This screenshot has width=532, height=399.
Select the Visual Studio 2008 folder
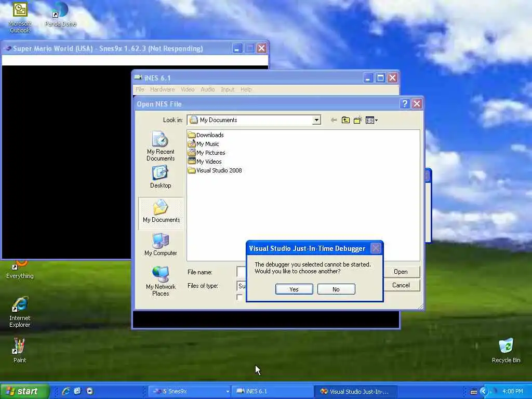pyautogui.click(x=215, y=170)
